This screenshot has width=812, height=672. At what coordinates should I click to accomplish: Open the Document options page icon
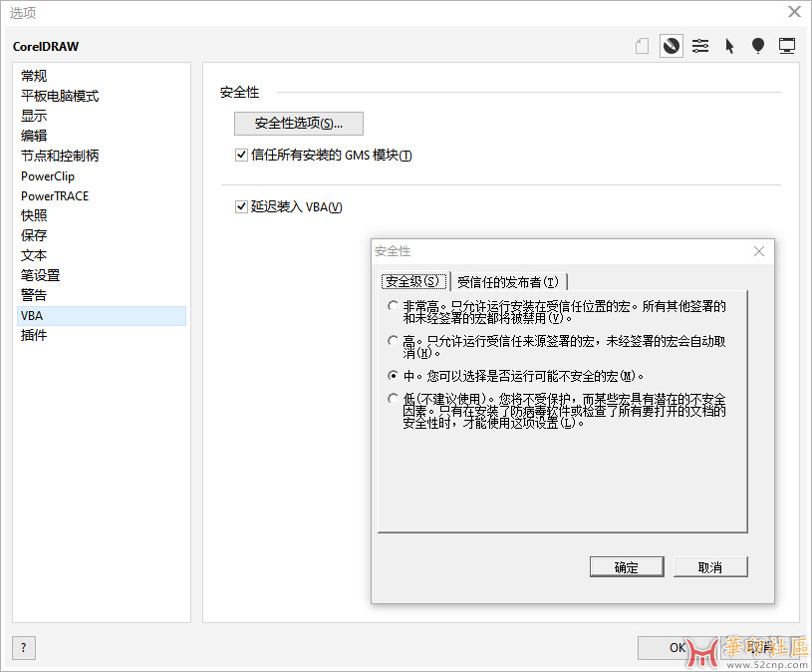click(x=643, y=46)
